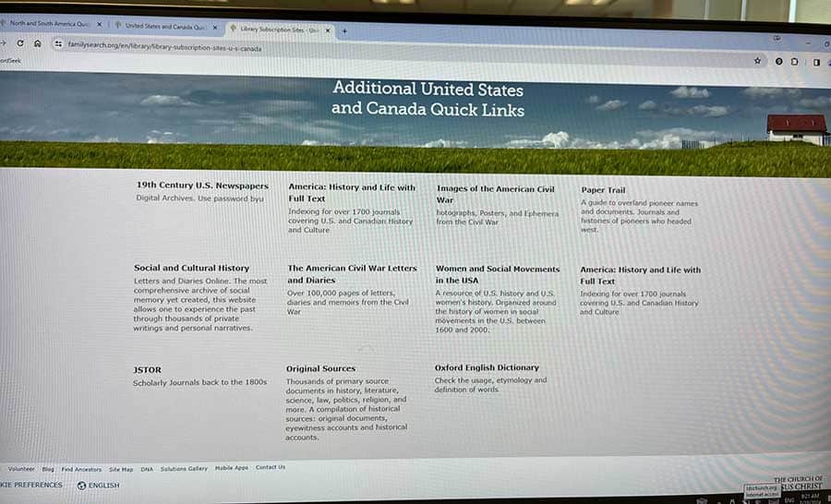
Task: Click the 'Scholarly Journals back to the 1800s' text
Action: point(199,383)
